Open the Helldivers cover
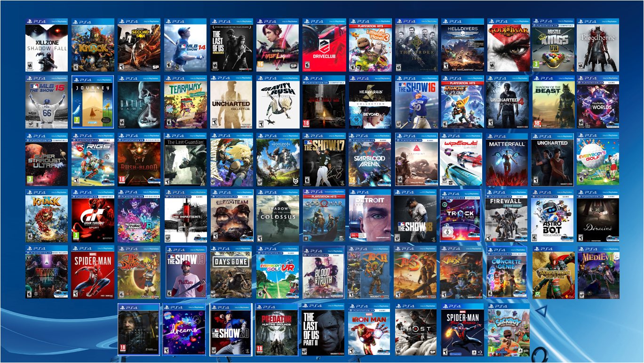 [462, 45]
